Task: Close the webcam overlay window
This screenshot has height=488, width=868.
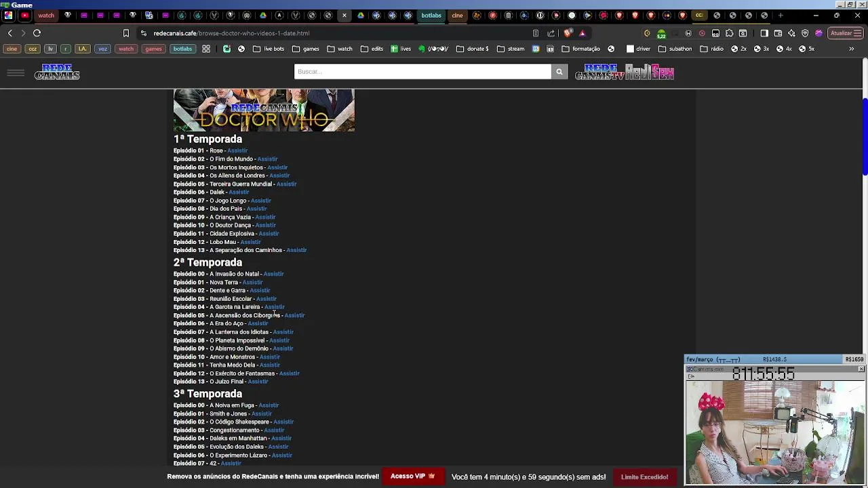Action: (861, 369)
